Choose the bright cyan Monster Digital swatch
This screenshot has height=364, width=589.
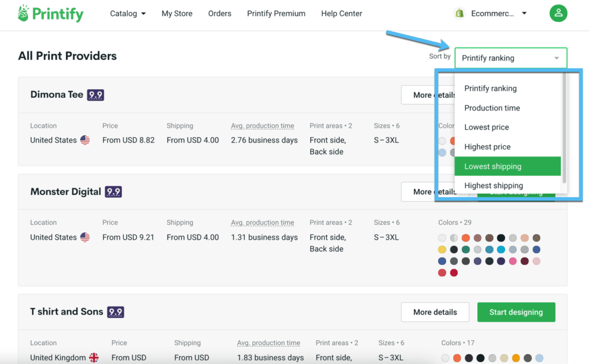501,250
